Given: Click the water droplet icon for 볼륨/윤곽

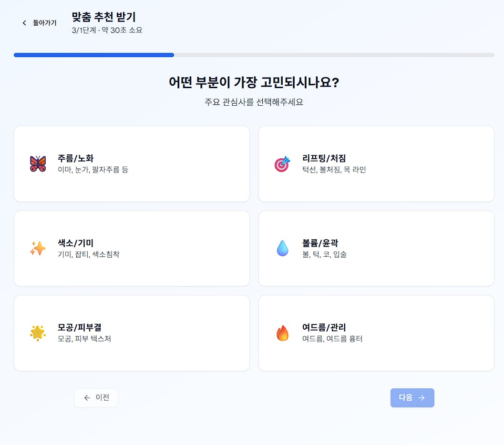Looking at the screenshot, I should pos(283,248).
